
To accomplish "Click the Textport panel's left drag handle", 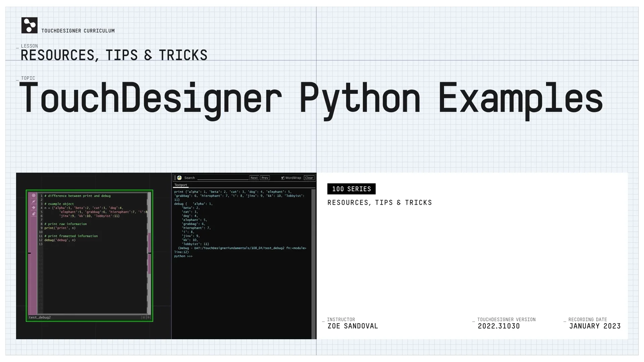I will click(x=175, y=178).
